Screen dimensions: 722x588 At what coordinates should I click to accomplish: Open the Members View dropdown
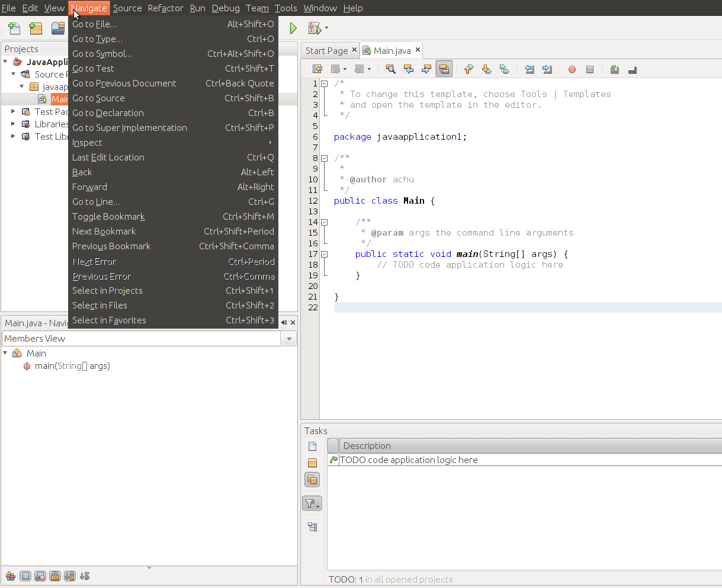(x=289, y=339)
